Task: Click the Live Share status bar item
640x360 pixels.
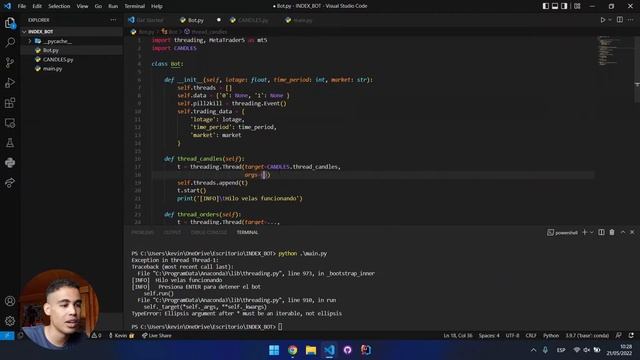Action: coord(156,336)
